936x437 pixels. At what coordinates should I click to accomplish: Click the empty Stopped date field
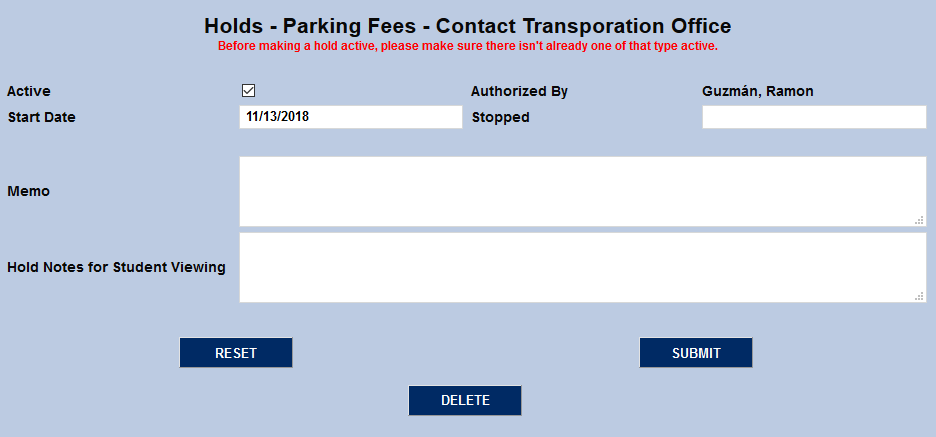(814, 117)
